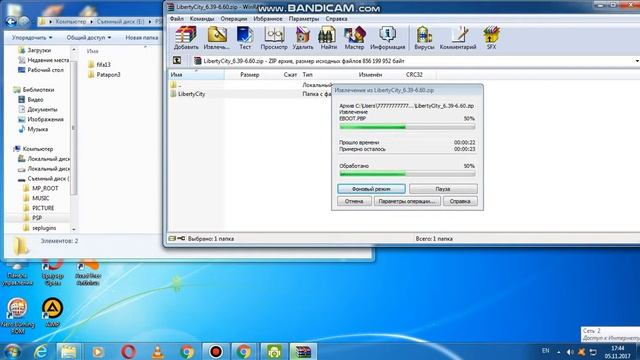640x360 pixels.
Task: Select Музыка library in Explorer sidebar
Action: [33, 129]
